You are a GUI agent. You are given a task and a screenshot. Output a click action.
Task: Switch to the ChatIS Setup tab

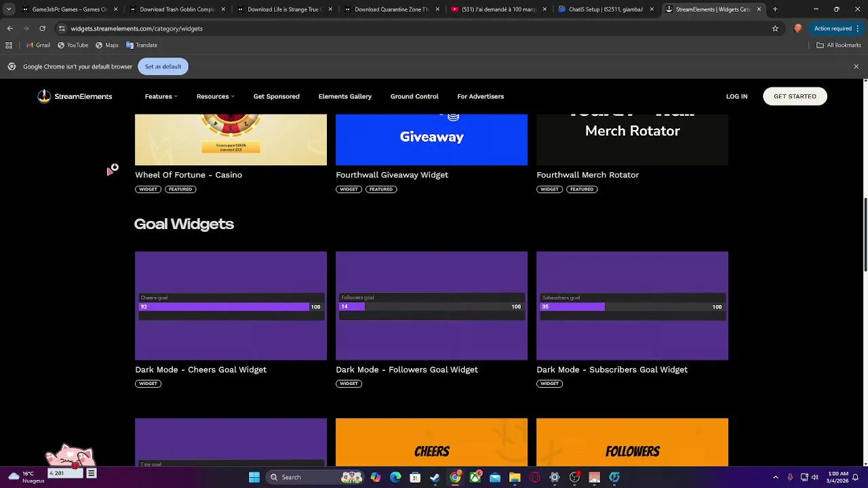pos(606,9)
